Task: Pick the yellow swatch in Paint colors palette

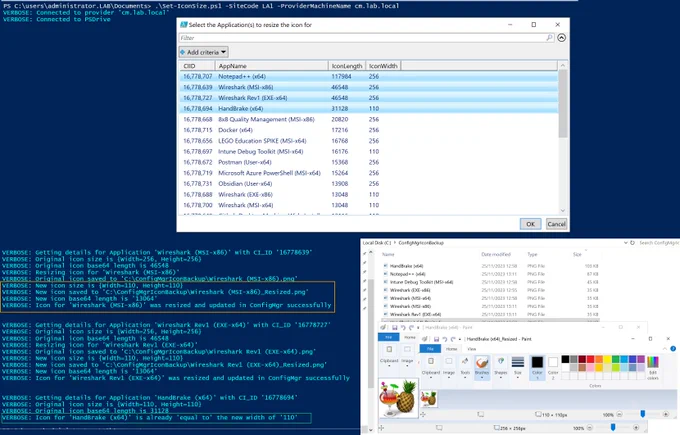Action: tap(607, 359)
